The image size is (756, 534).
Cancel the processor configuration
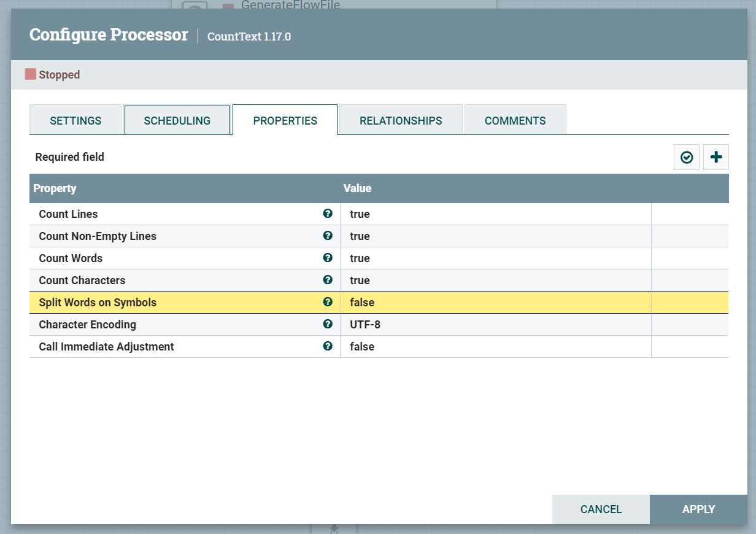[601, 509]
